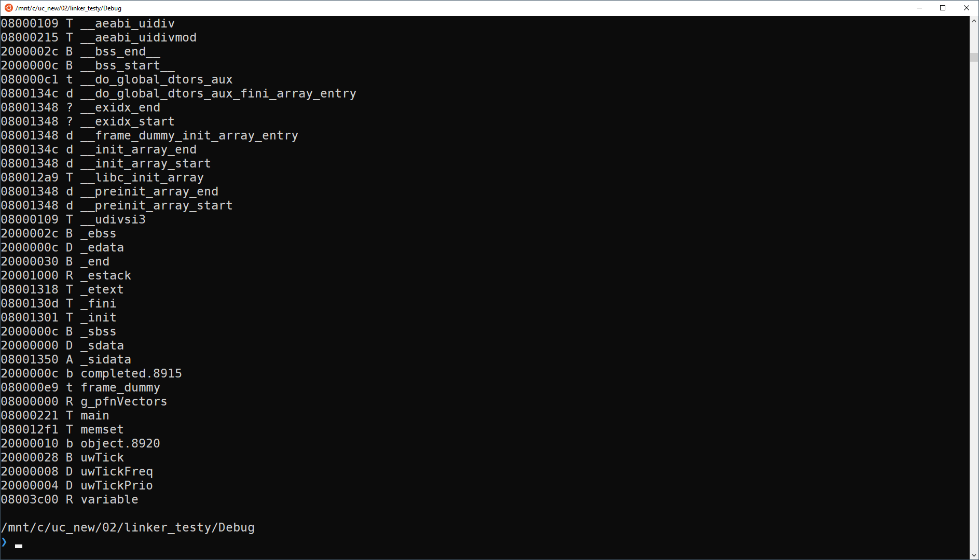979x560 pixels.
Task: Click the scrollbar down arrow
Action: (974, 555)
